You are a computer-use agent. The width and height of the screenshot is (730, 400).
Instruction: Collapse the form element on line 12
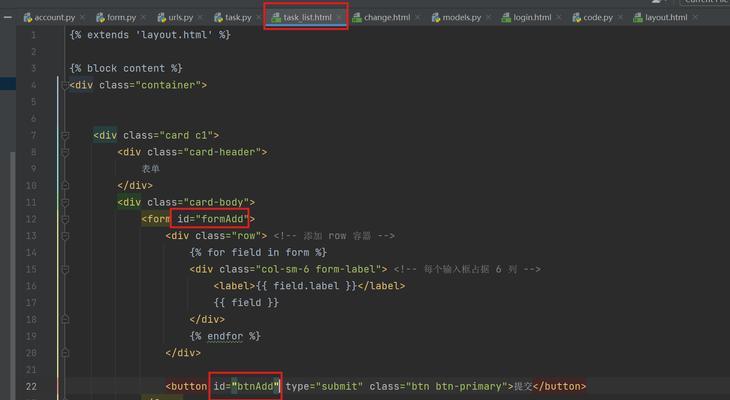point(65,219)
